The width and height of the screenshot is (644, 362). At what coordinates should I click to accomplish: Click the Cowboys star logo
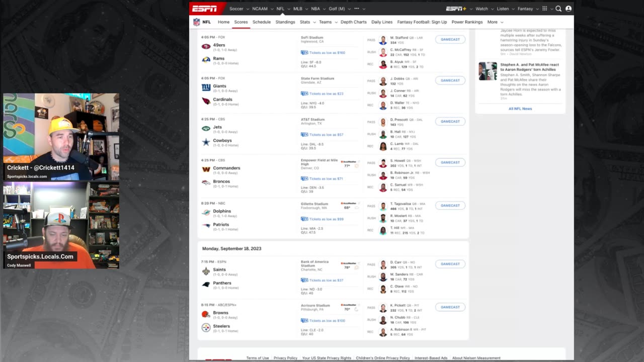pos(206,142)
